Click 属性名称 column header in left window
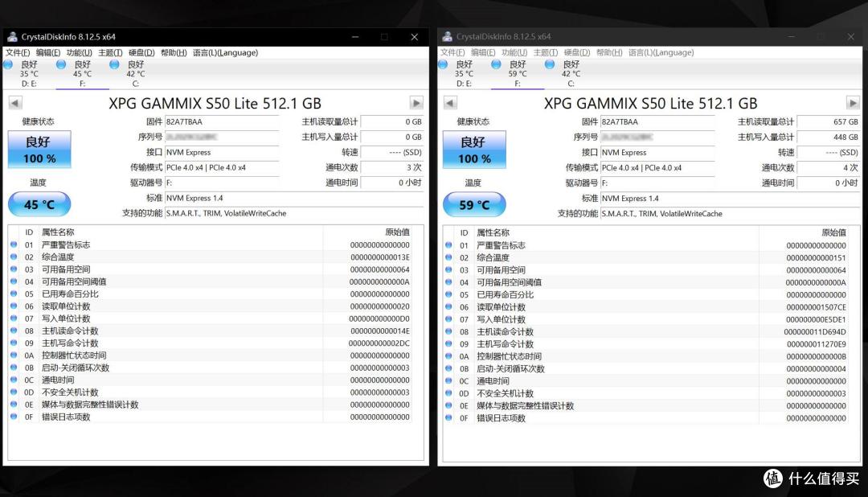Screen dimensions: 868x497 58,232
